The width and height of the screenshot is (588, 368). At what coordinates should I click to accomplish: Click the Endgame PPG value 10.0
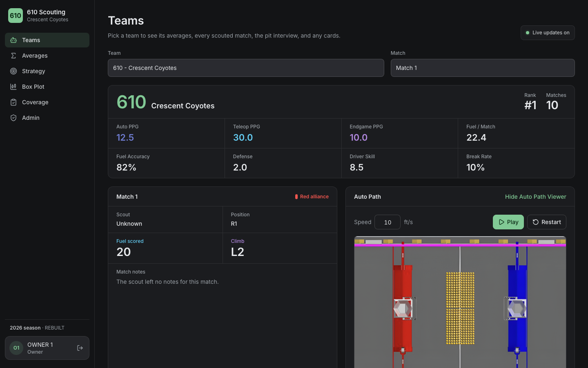[x=359, y=137]
